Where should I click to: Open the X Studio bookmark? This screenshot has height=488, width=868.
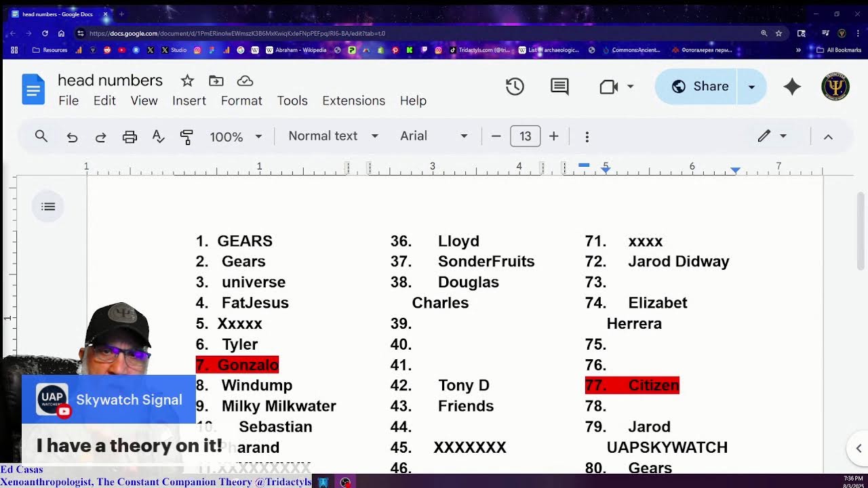click(173, 50)
